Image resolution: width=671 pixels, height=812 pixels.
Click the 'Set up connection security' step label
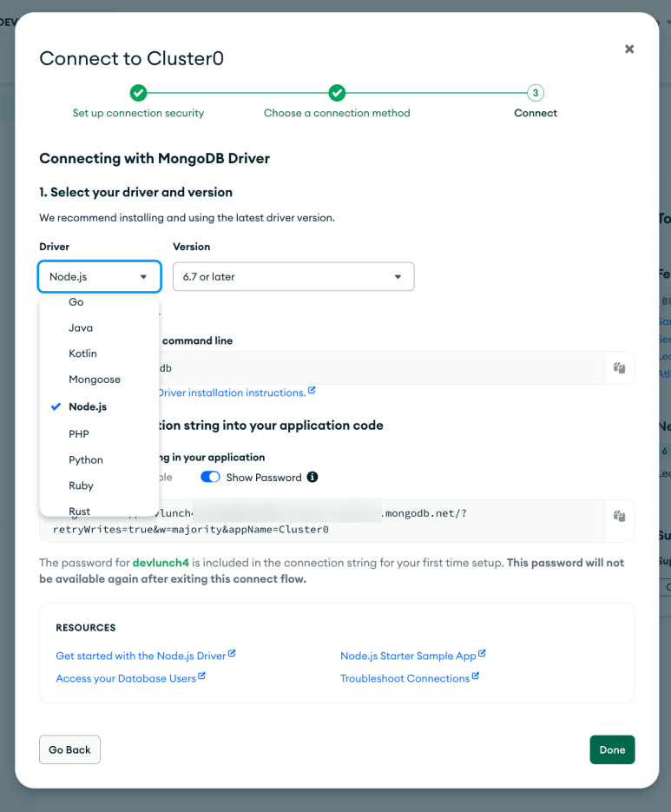138,113
